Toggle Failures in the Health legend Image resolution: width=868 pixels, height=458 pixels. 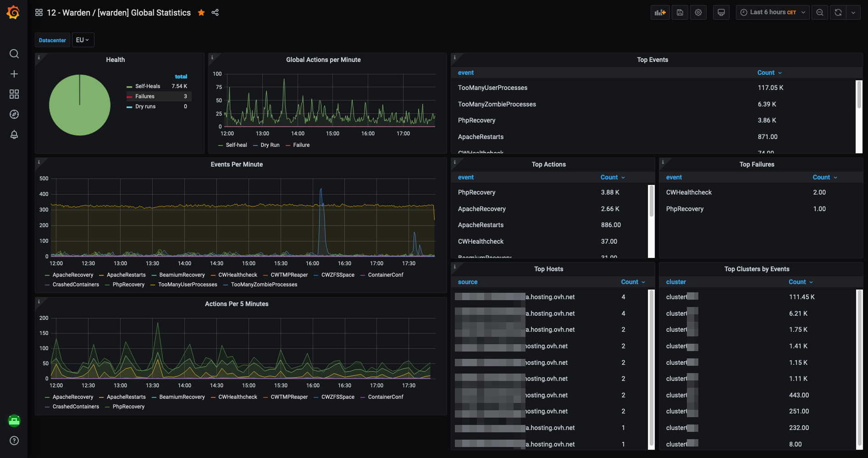point(144,96)
